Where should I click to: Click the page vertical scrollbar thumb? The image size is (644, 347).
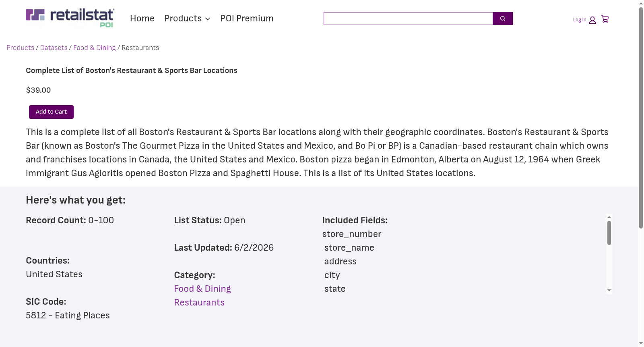641,118
